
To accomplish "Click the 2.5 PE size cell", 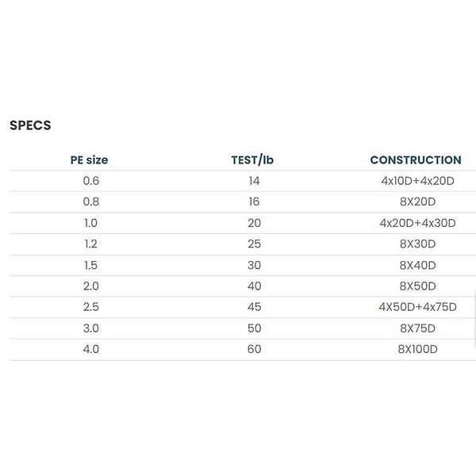I will tap(91, 307).
